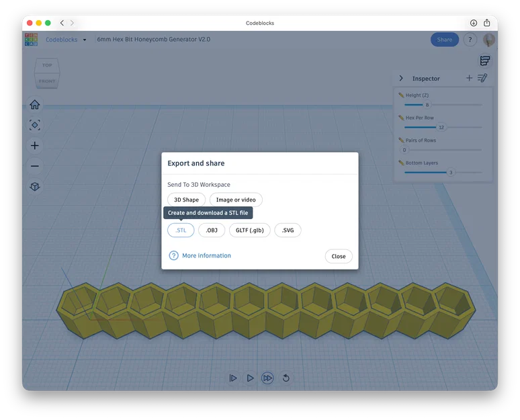Click the Image or video button
This screenshot has width=520, height=420.
click(236, 200)
